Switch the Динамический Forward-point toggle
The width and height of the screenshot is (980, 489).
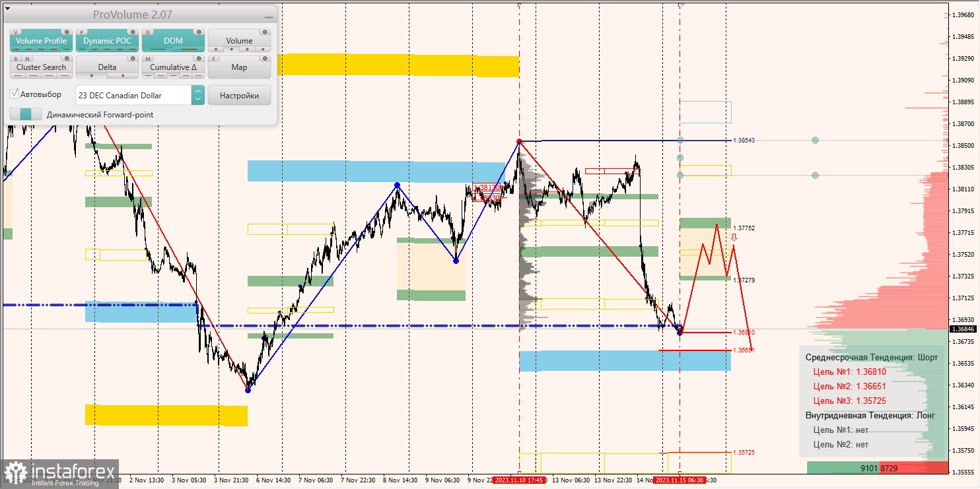pyautogui.click(x=26, y=114)
